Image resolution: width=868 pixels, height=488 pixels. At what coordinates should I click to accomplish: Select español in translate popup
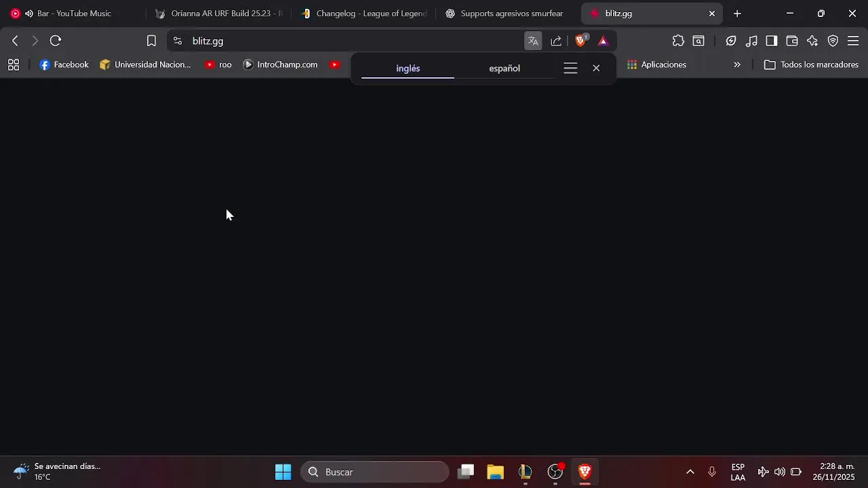[505, 68]
